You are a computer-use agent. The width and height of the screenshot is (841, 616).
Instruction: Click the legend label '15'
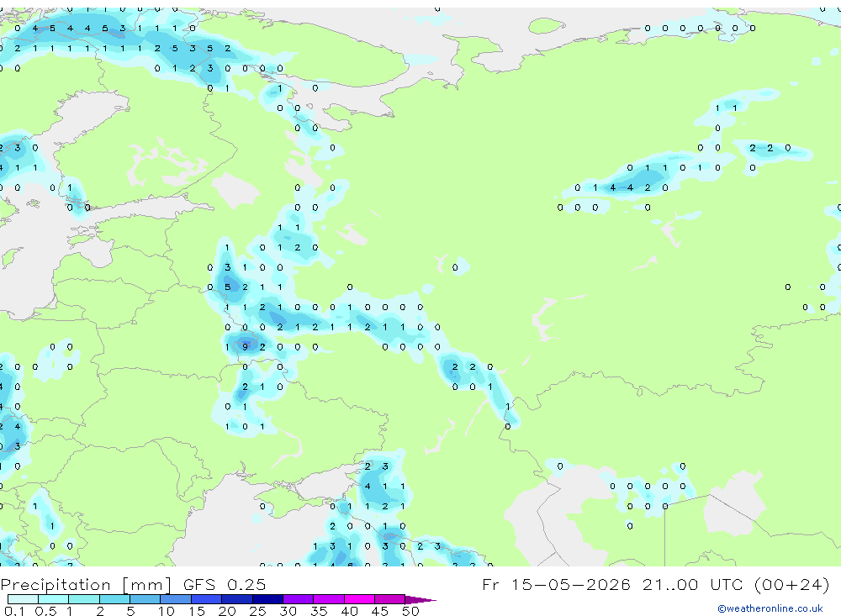coord(197,611)
